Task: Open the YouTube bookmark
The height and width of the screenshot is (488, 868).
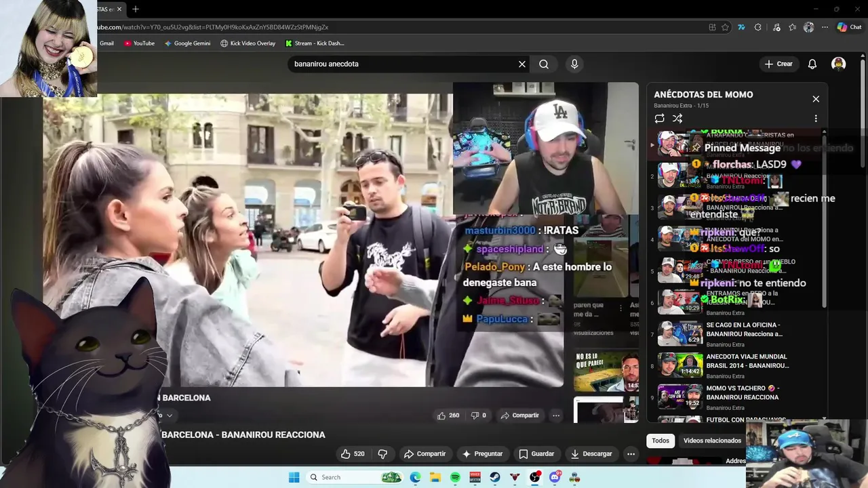Action: coord(139,43)
